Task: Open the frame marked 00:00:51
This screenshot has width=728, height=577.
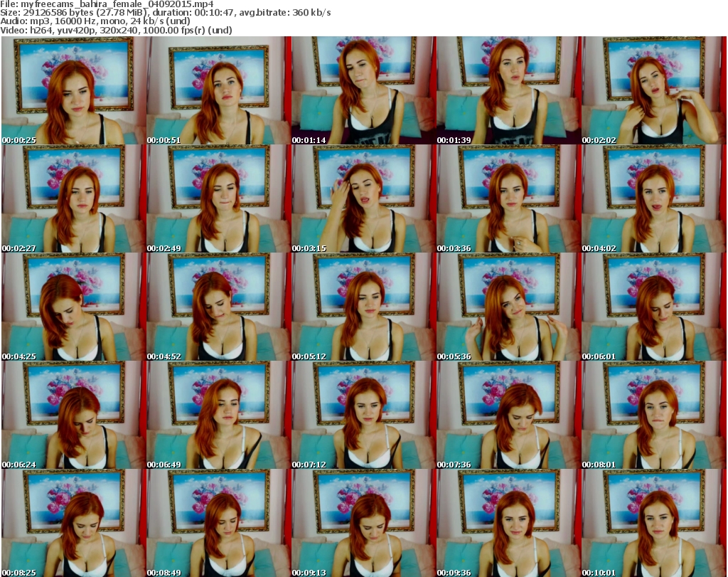Action: (x=219, y=90)
